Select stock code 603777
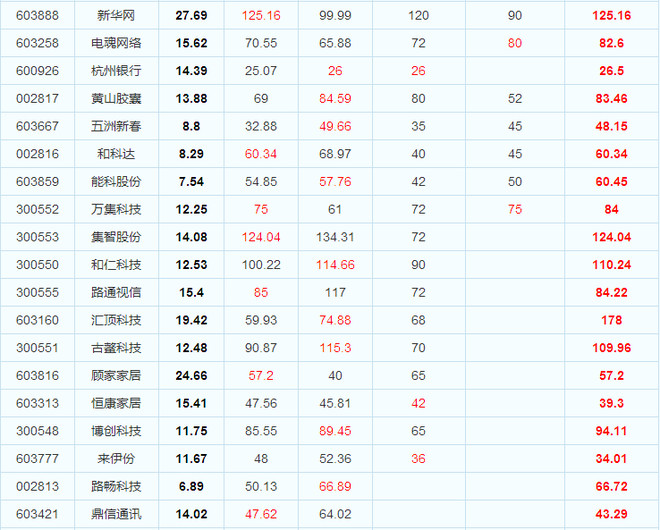The height and width of the screenshot is (530, 660). click(37, 459)
